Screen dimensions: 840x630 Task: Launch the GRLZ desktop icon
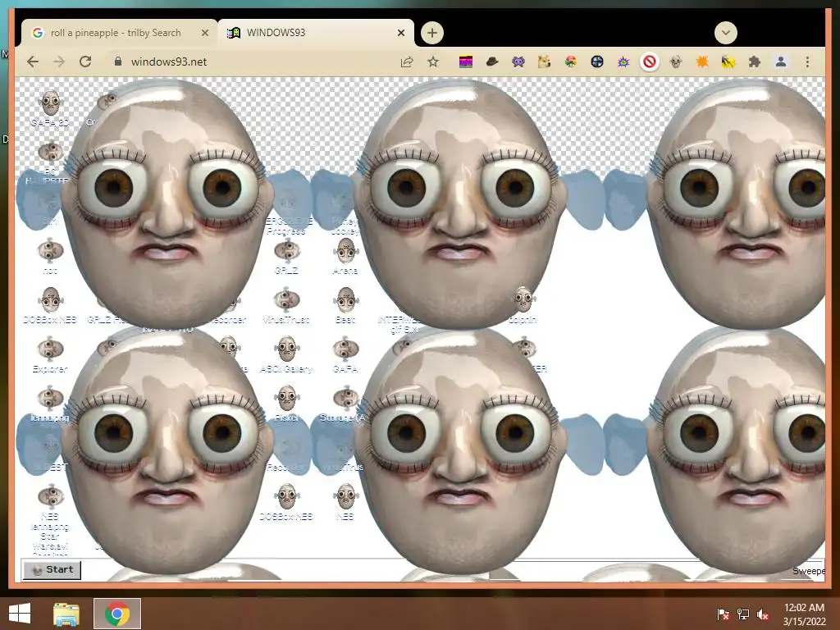[286, 256]
